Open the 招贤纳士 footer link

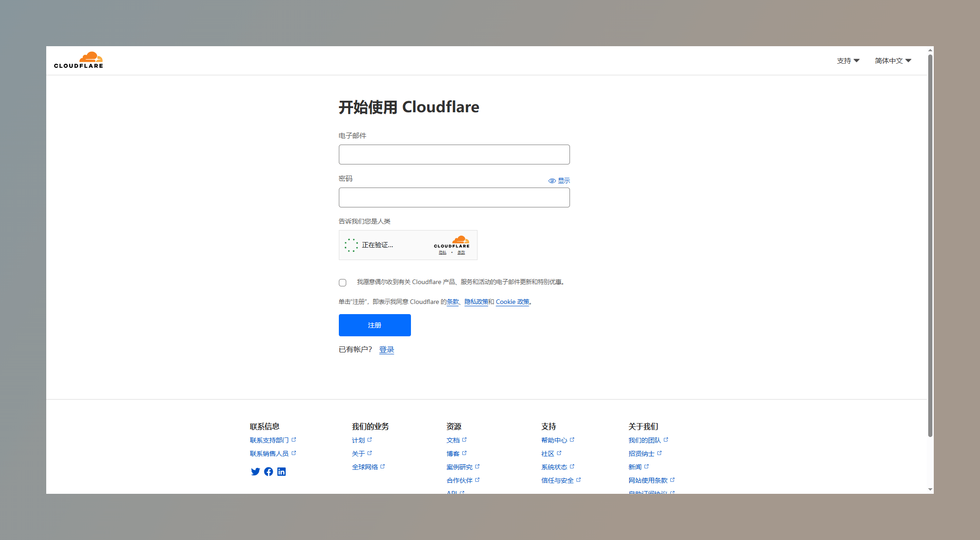tap(645, 454)
